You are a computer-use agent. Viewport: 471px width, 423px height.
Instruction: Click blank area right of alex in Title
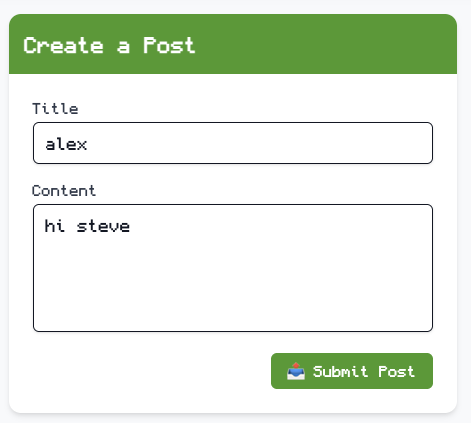(260, 143)
